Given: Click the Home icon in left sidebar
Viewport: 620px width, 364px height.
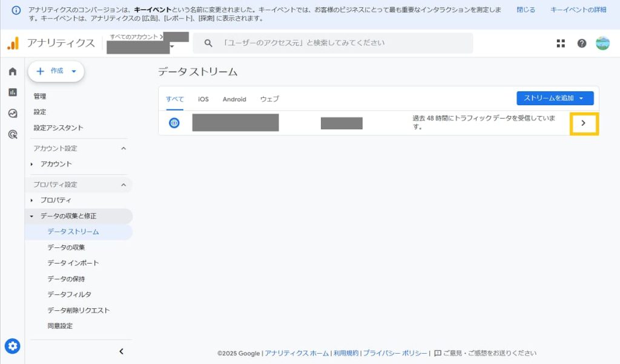Looking at the screenshot, I should [12, 72].
